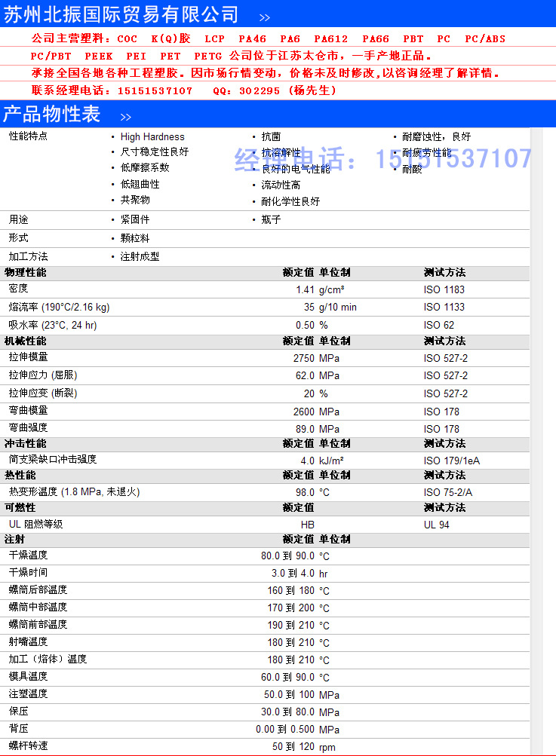Screen dimensions: 556x756
Task: Select the 冲击性能 section header
Action: [x=26, y=443]
